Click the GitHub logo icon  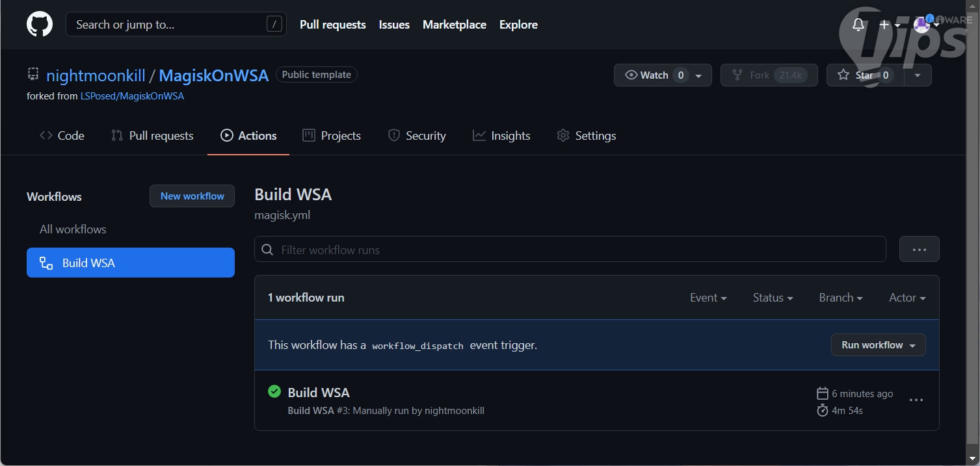40,25
